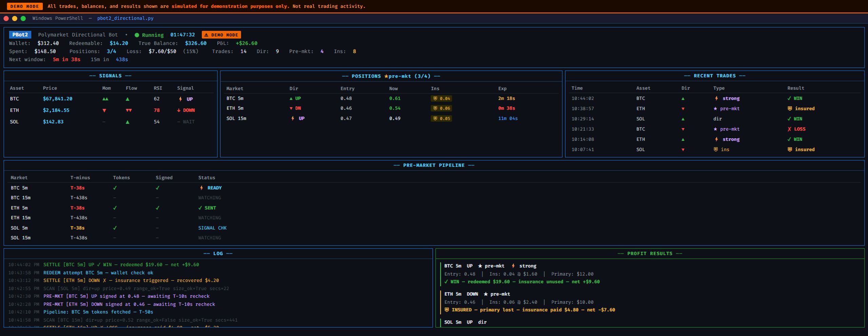868x336 pixels.
Task: Click the green Running status dot
Action: 137,35
